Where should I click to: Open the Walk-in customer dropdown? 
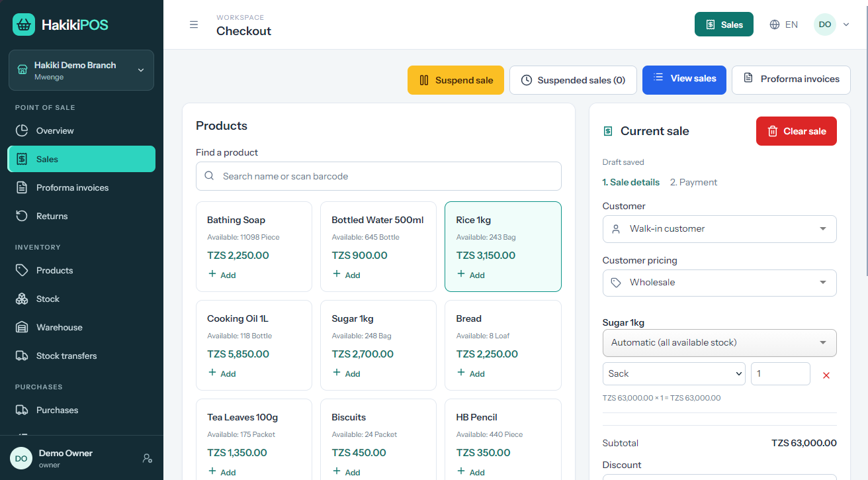[x=719, y=229]
